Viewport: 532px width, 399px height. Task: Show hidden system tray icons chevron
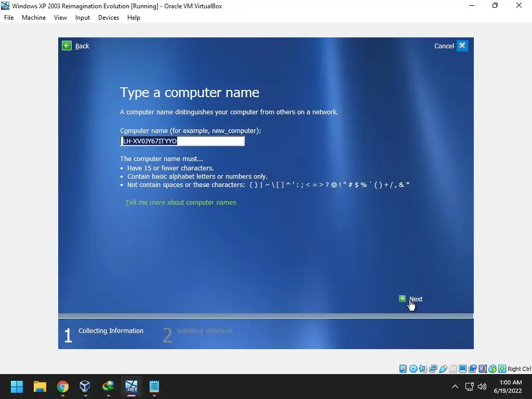click(x=455, y=387)
